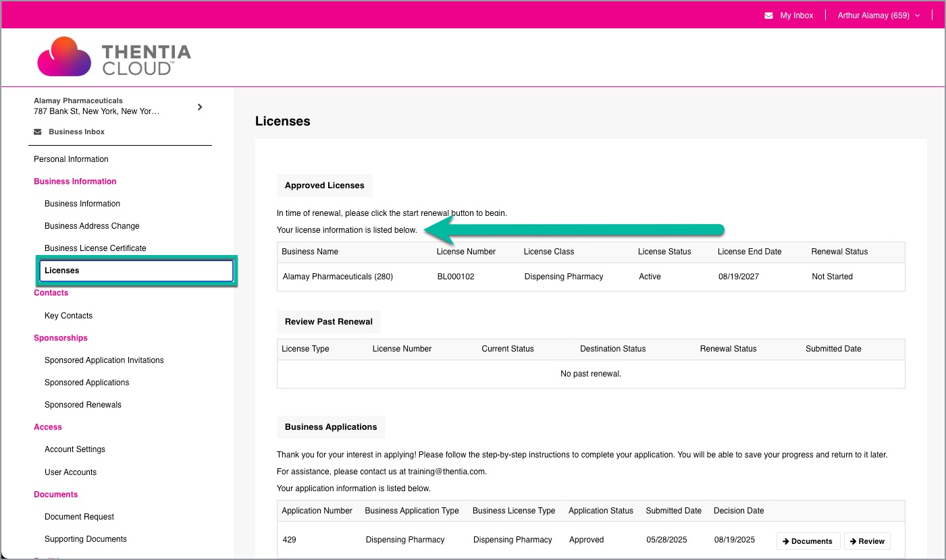Click the Approved Licenses heading
The width and height of the screenshot is (946, 560).
click(325, 186)
